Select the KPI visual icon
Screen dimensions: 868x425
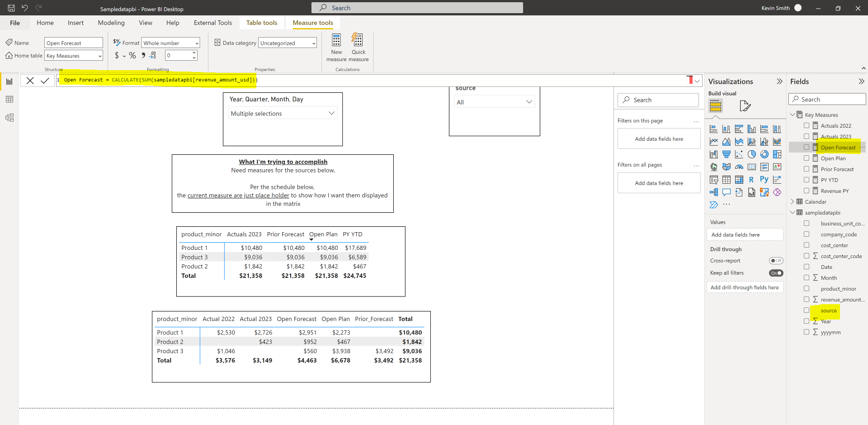[x=777, y=167]
